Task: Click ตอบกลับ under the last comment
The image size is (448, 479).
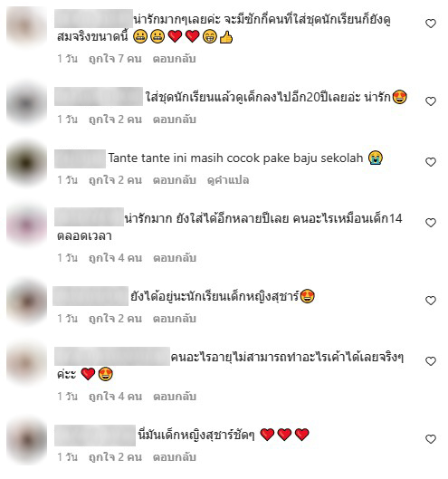Action: pos(174,457)
